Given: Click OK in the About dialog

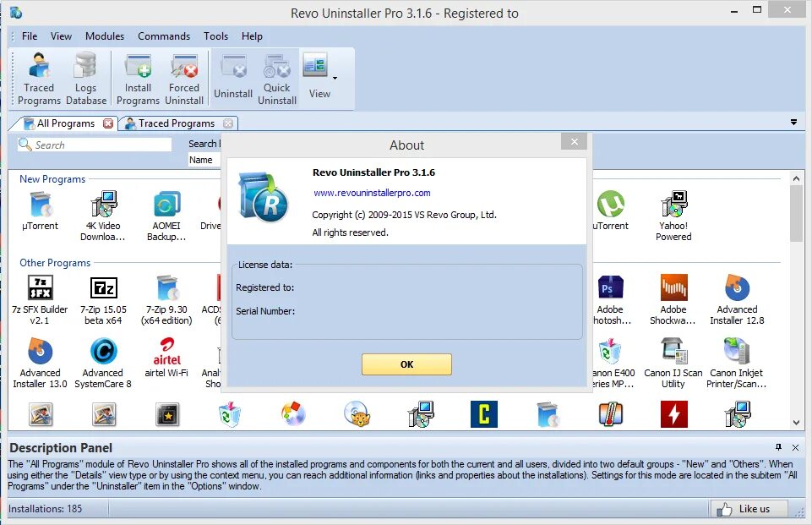Looking at the screenshot, I should click(x=406, y=364).
